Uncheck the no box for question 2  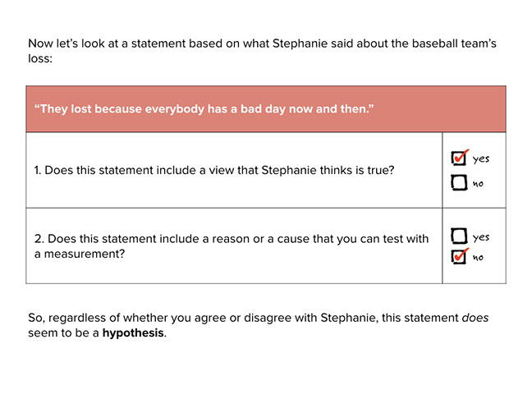pos(459,257)
